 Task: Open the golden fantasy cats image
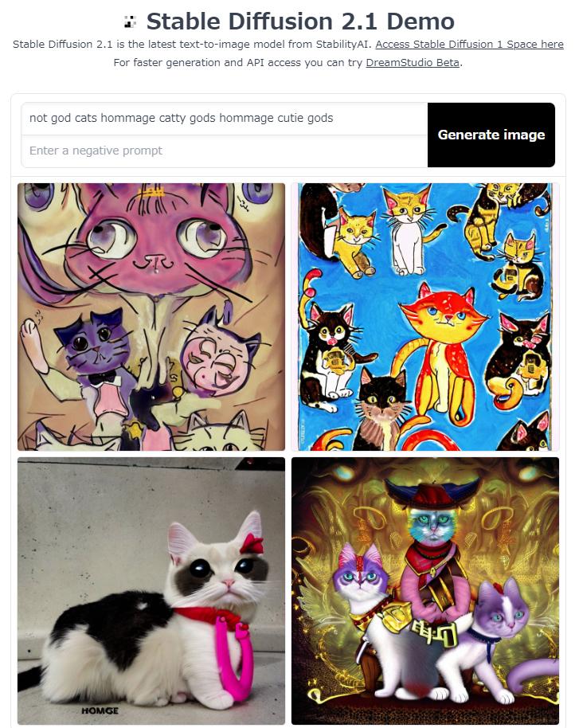[x=425, y=591]
